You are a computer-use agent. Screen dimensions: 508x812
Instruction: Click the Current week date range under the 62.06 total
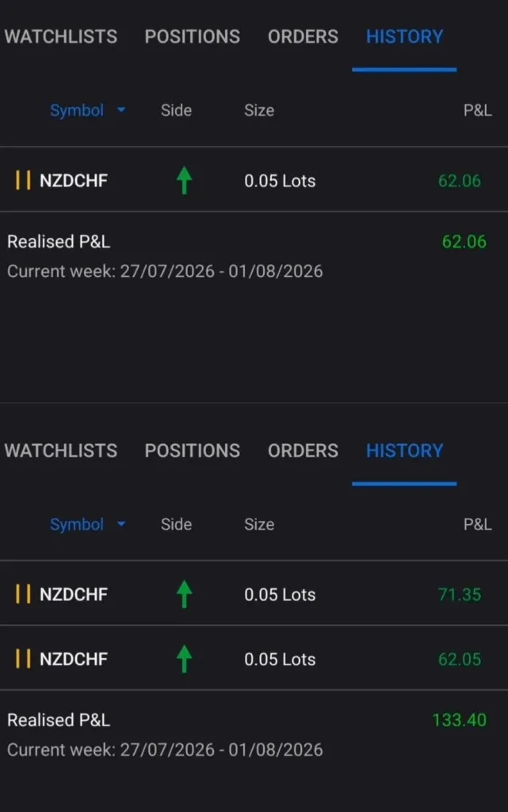click(x=165, y=271)
